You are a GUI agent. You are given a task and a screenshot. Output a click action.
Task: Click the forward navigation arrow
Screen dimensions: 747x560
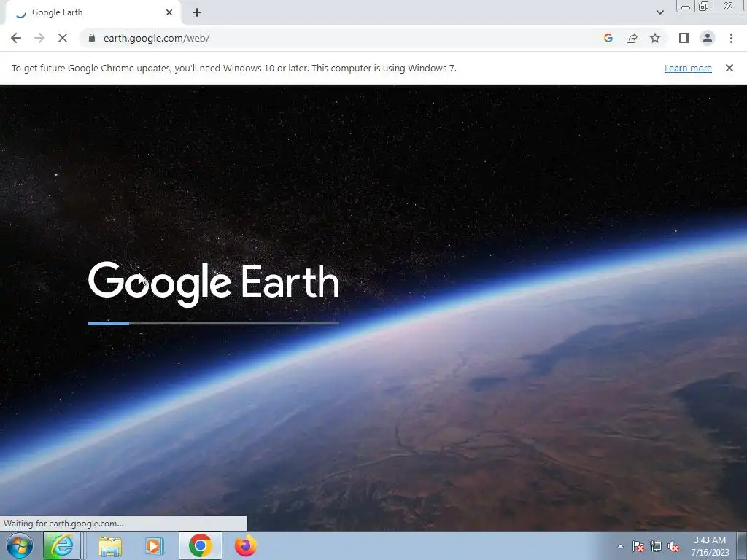[39, 38]
